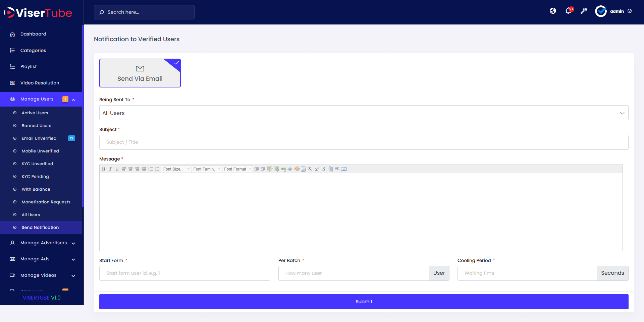
Task: Open the Being Sent To dropdown
Action: (364, 113)
